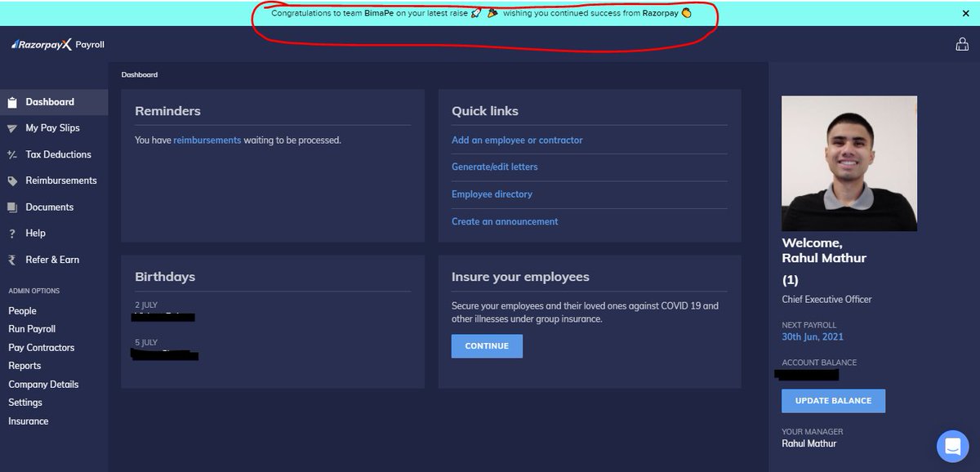Image resolution: width=980 pixels, height=472 pixels.
Task: Click the Update Balance button
Action: pyautogui.click(x=833, y=401)
